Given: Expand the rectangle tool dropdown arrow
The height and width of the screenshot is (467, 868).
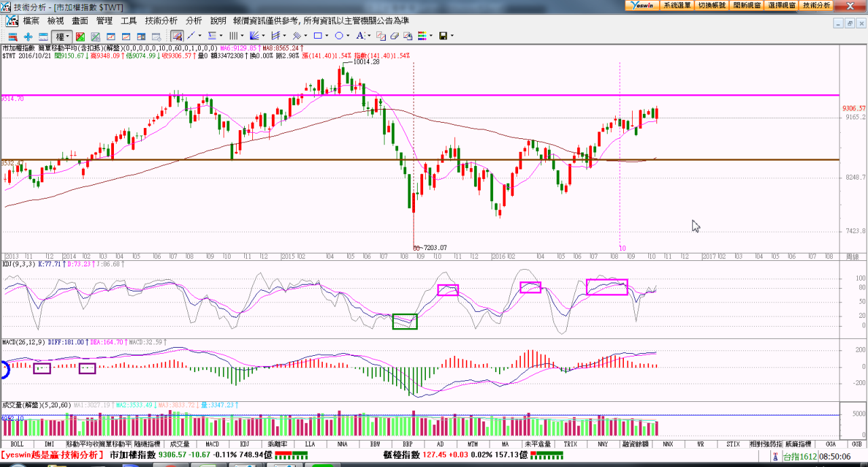Looking at the screenshot, I should coord(327,36).
